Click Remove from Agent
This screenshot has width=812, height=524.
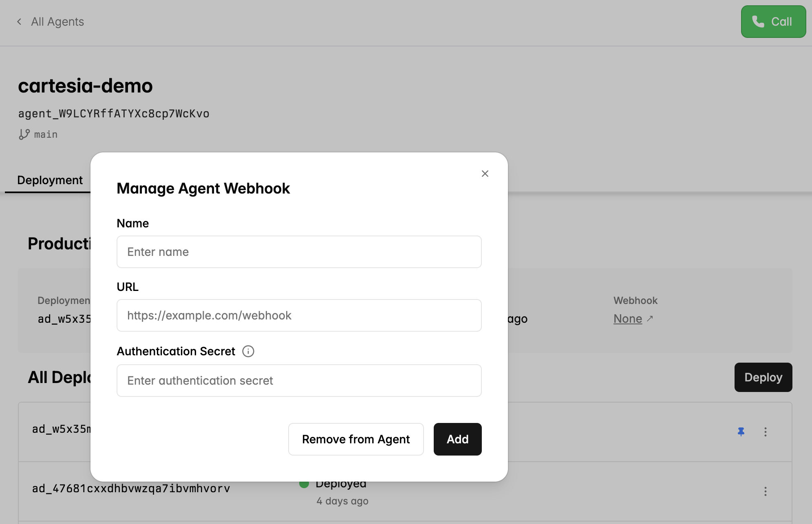(355, 439)
